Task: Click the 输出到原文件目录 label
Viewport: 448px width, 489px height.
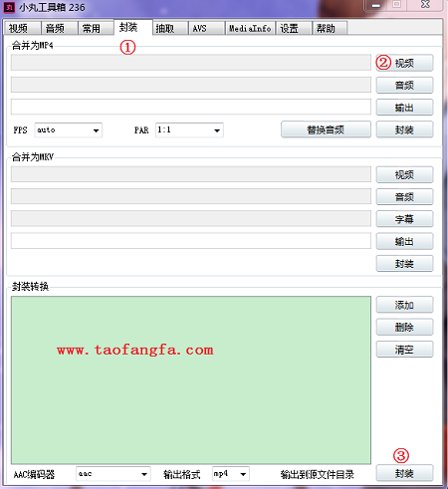Action: click(317, 474)
